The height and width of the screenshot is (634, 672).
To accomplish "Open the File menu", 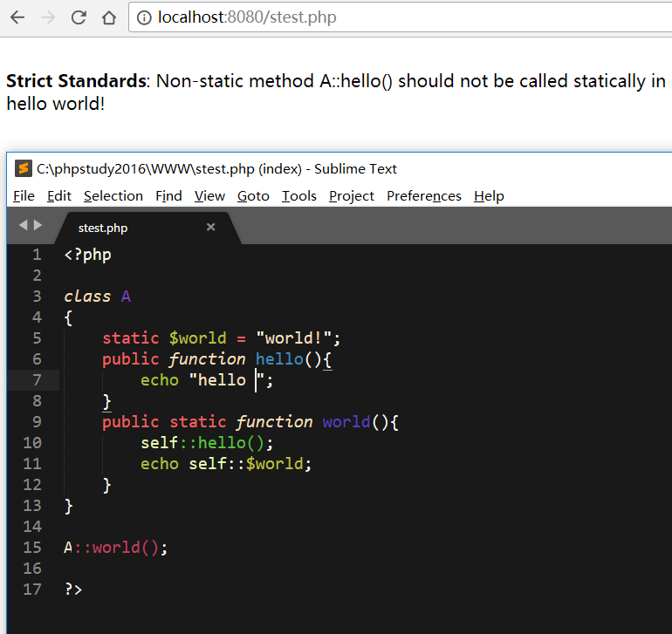I will point(24,196).
